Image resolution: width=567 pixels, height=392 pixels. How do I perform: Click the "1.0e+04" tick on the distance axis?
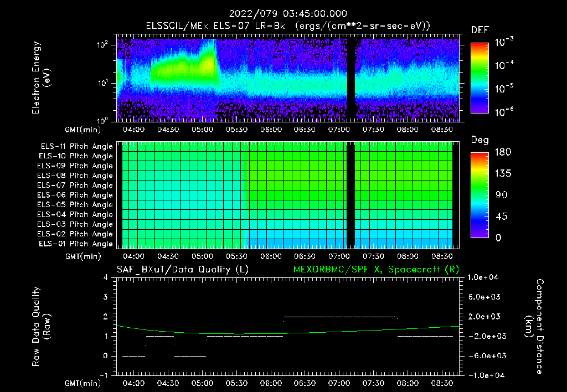click(x=483, y=278)
